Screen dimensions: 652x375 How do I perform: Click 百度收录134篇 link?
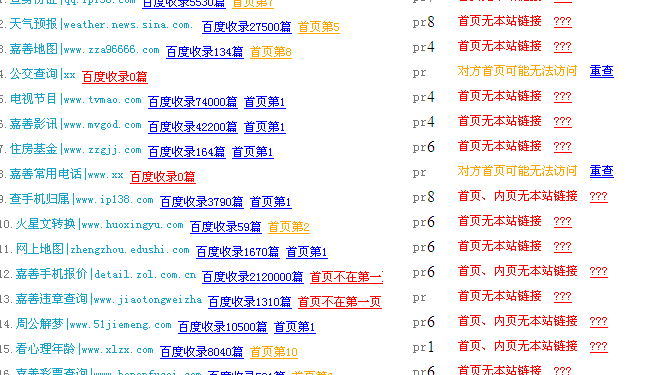205,52
